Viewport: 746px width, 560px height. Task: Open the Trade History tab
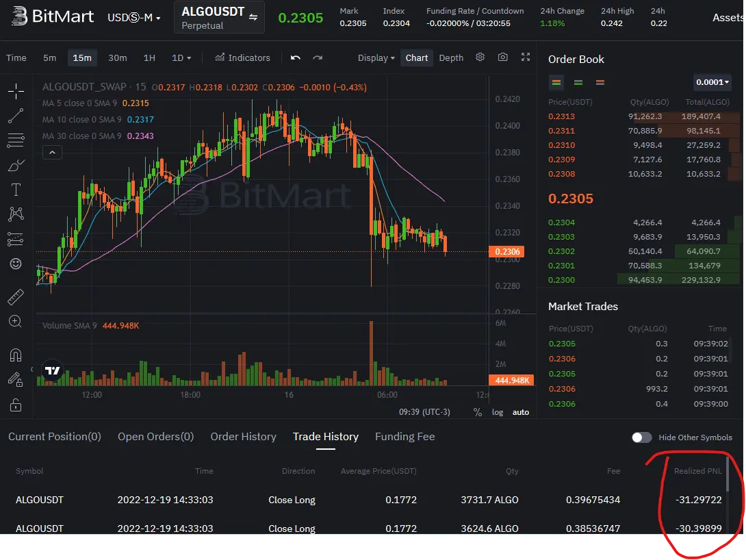coord(325,436)
